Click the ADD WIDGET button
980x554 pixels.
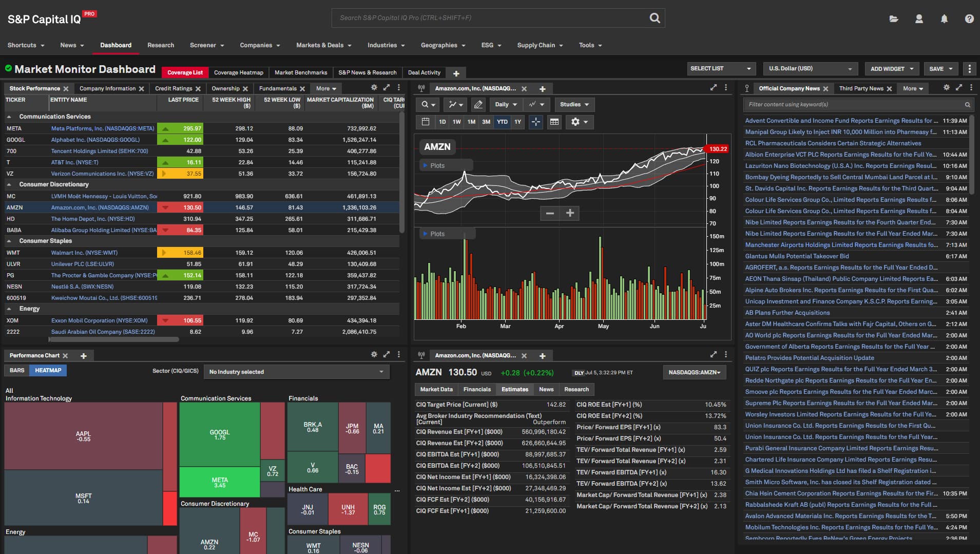891,69
